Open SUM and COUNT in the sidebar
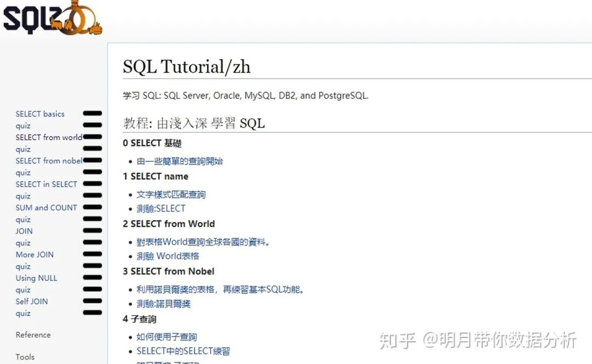This screenshot has width=592, height=364. point(46,207)
